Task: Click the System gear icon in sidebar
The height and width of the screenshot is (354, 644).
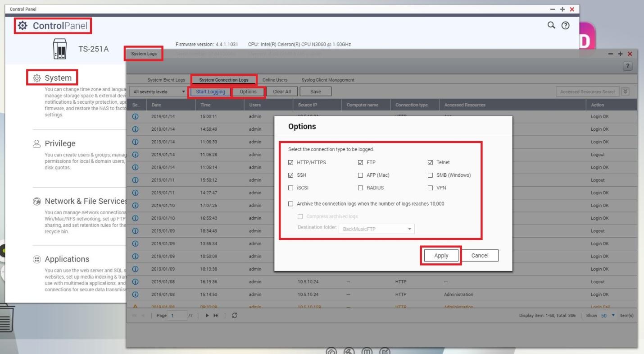Action: coord(37,78)
